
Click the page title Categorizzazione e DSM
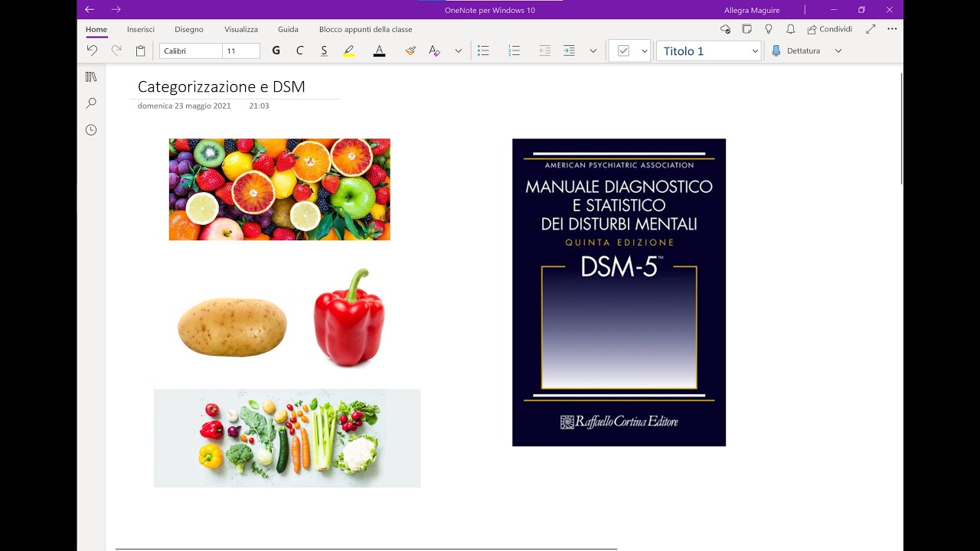221,86
